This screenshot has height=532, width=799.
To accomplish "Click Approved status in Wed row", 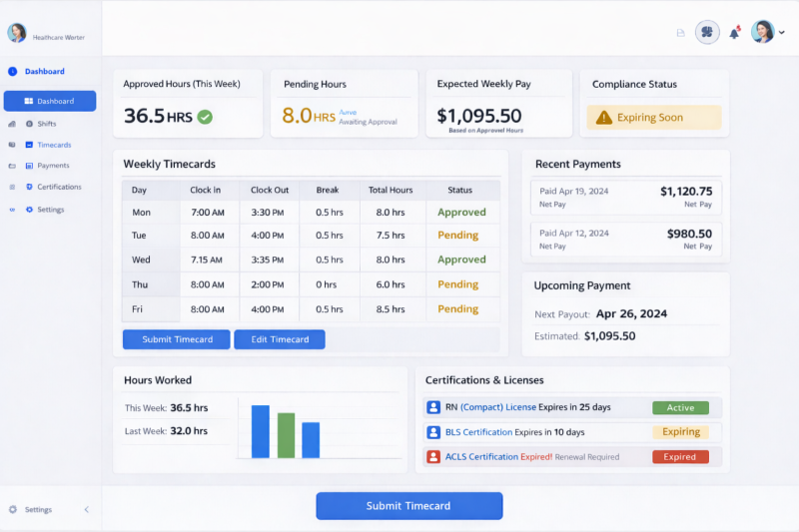I will (x=461, y=260).
